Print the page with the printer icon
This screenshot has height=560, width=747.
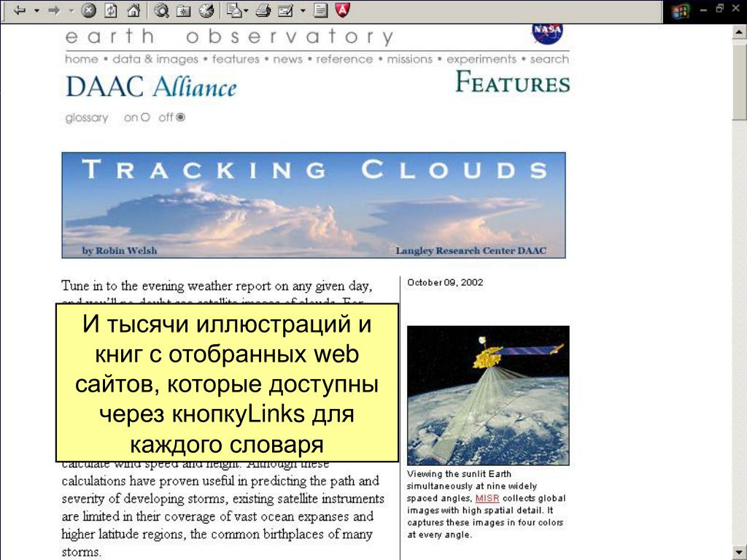pyautogui.click(x=263, y=10)
